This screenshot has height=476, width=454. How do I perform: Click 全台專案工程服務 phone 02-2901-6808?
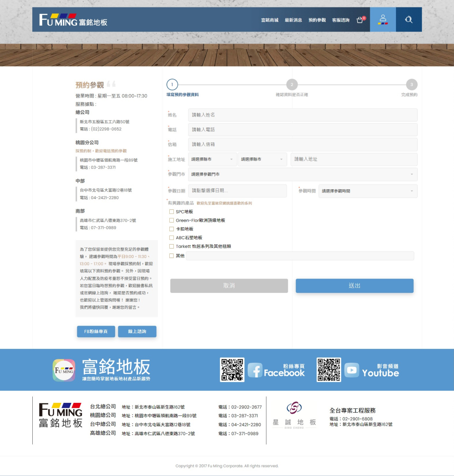[357, 419]
